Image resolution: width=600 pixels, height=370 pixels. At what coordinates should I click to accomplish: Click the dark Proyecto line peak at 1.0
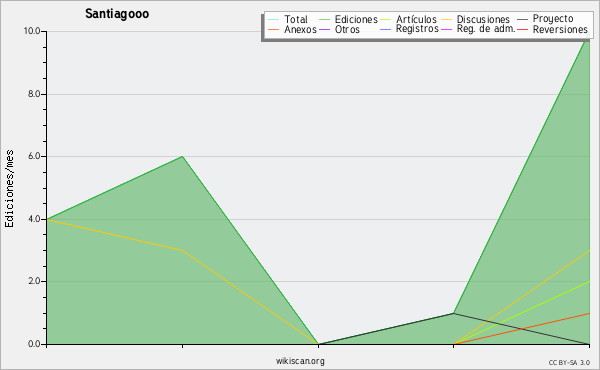pyautogui.click(x=453, y=313)
